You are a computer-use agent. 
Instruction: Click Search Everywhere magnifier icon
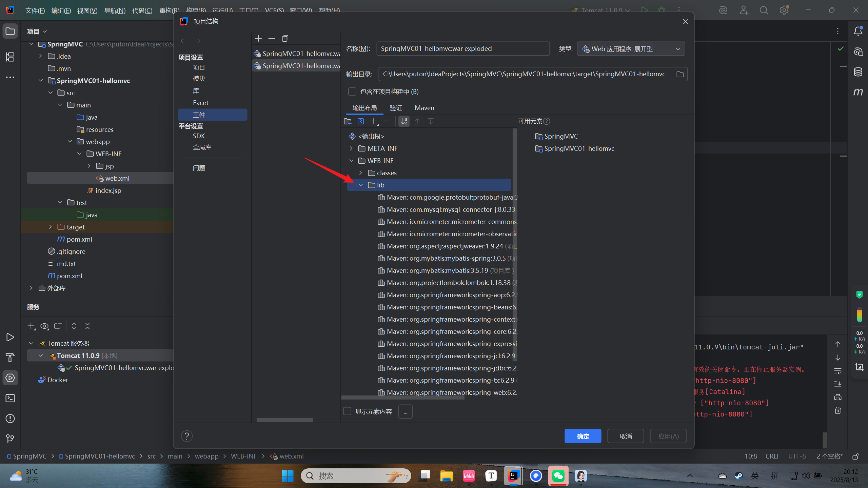(x=764, y=11)
